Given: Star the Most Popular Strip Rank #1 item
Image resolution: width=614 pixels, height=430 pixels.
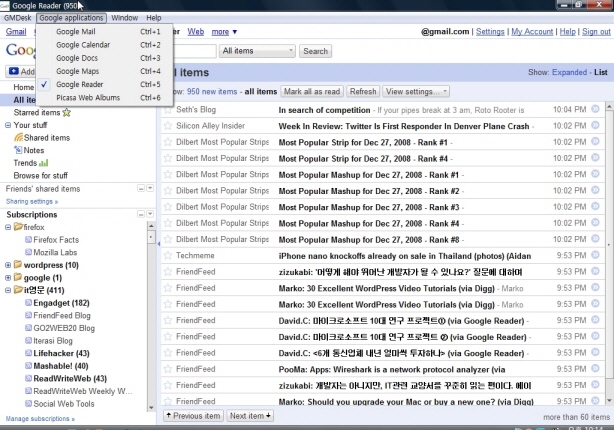Looking at the screenshot, I should click(x=168, y=142).
